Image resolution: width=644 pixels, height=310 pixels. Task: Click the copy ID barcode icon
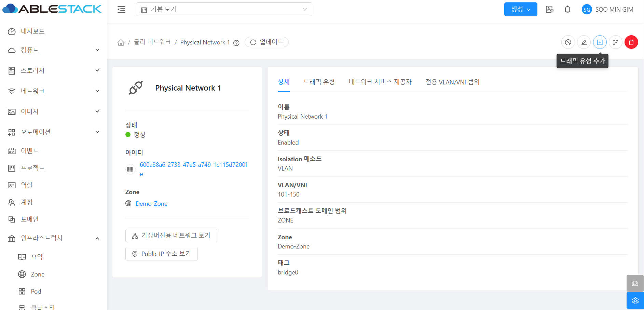[x=131, y=169]
